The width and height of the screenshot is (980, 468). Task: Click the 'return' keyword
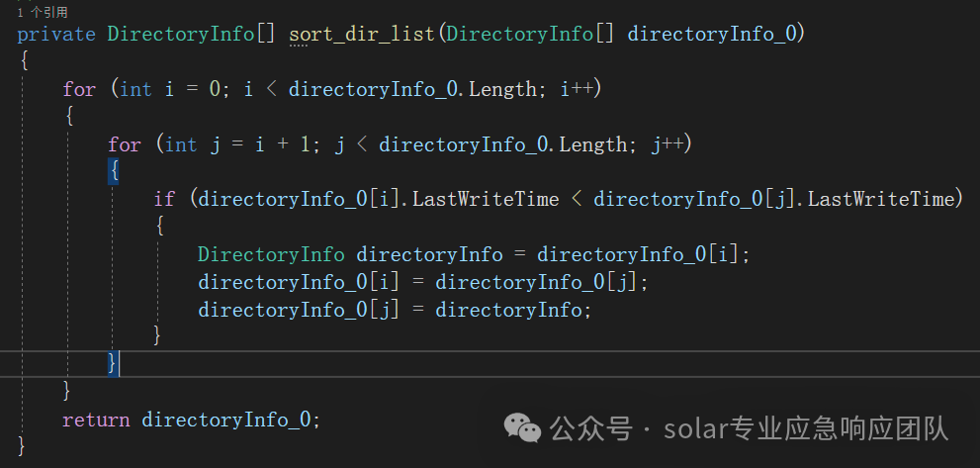(x=96, y=420)
